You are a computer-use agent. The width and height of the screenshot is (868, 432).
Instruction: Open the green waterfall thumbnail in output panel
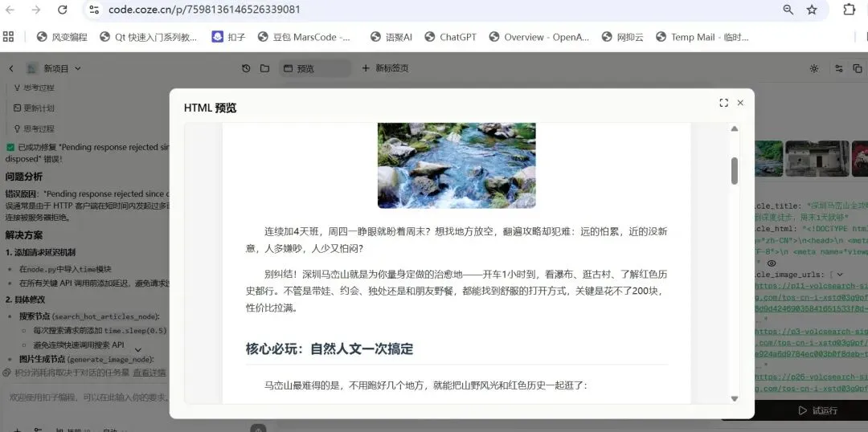coord(769,159)
